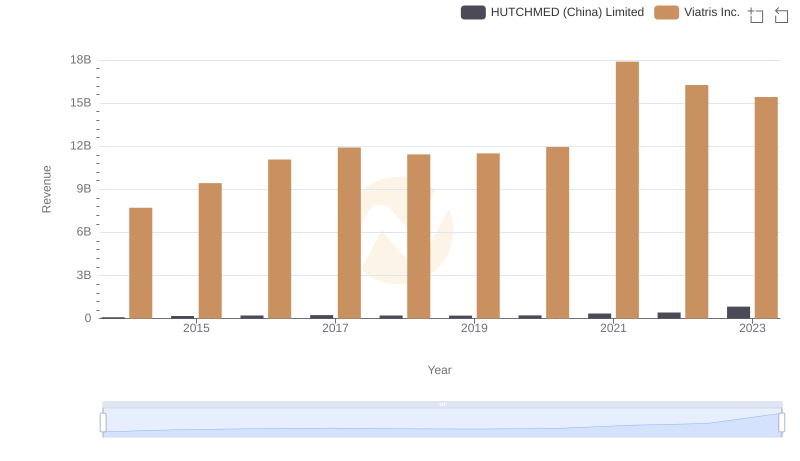The image size is (800, 461).
Task: Click the top grip of the zoom slider
Action: click(442, 404)
